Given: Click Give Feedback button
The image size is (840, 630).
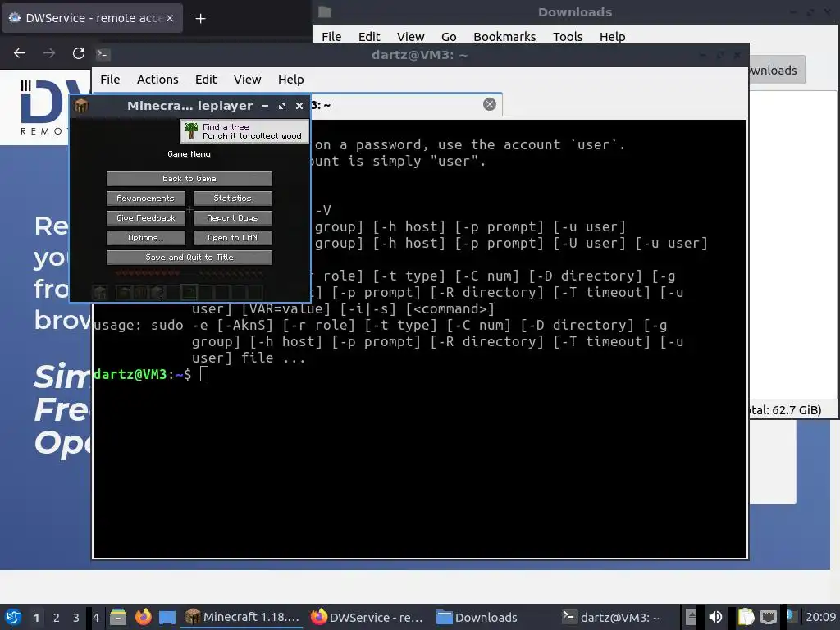Looking at the screenshot, I should [x=146, y=218].
